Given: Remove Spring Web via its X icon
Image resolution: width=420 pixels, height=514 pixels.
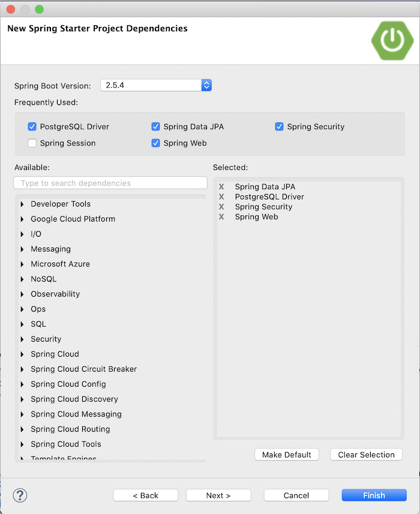Looking at the screenshot, I should click(221, 217).
